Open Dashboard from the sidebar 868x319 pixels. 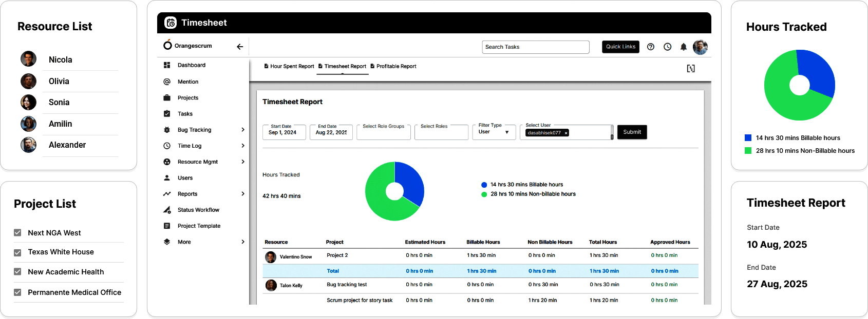tap(191, 65)
